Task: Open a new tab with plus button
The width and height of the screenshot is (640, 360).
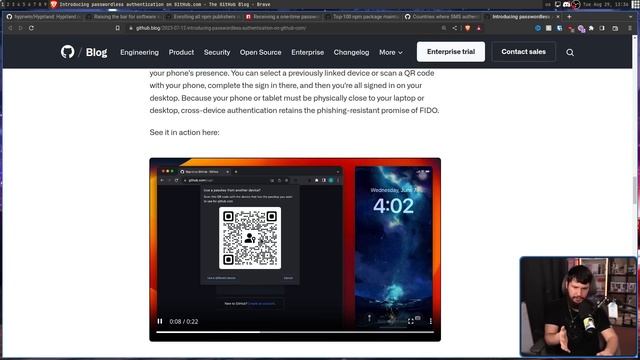Action: 569,17
